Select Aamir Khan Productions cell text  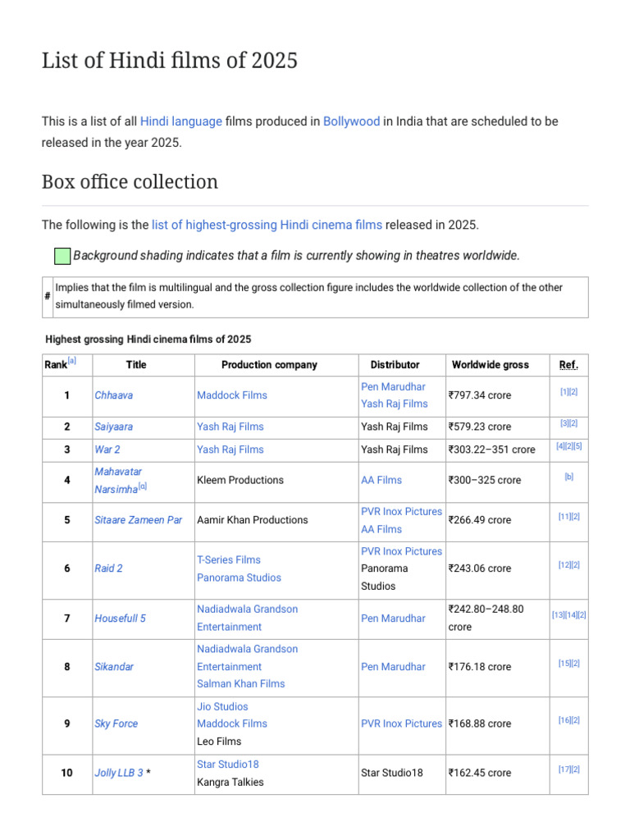253,520
